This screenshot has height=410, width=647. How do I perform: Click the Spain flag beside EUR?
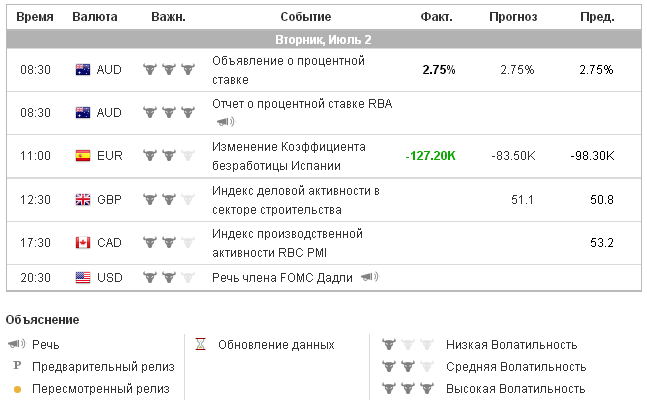[x=83, y=155]
